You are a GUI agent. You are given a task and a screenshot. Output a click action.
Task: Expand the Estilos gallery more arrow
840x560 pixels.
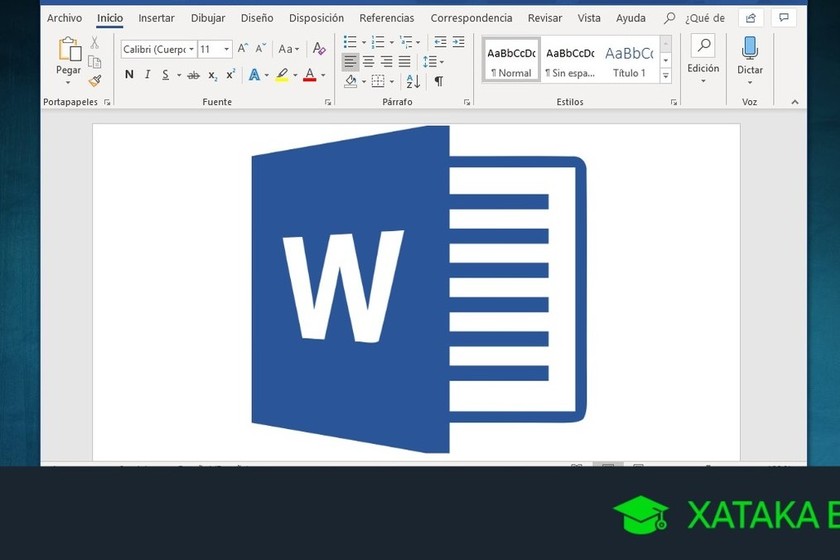pyautogui.click(x=665, y=76)
